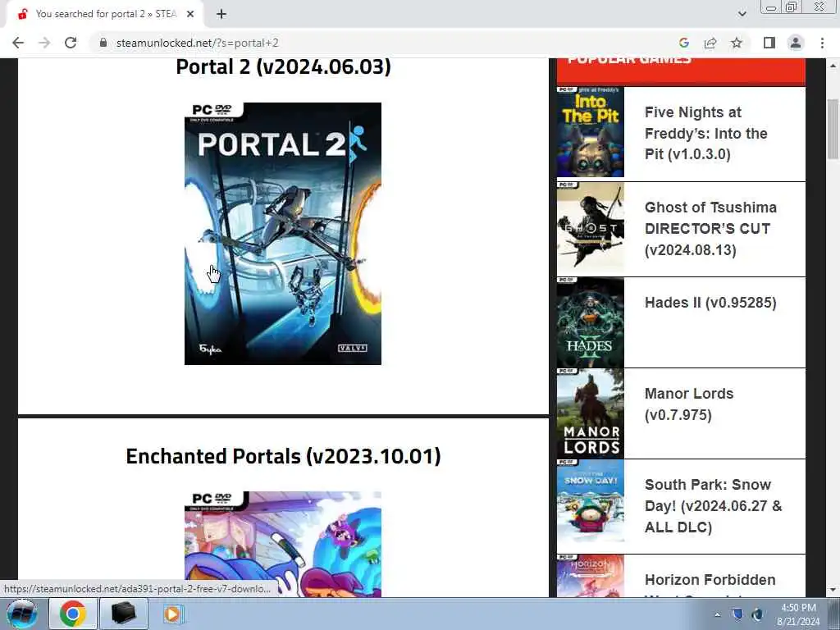The height and width of the screenshot is (630, 840).
Task: Click the padlock site info icon
Action: pyautogui.click(x=103, y=43)
